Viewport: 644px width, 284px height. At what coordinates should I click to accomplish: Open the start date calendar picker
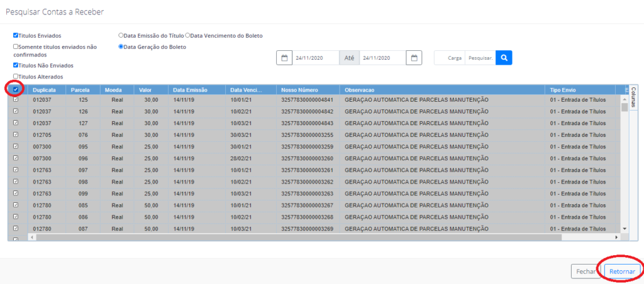click(x=284, y=58)
